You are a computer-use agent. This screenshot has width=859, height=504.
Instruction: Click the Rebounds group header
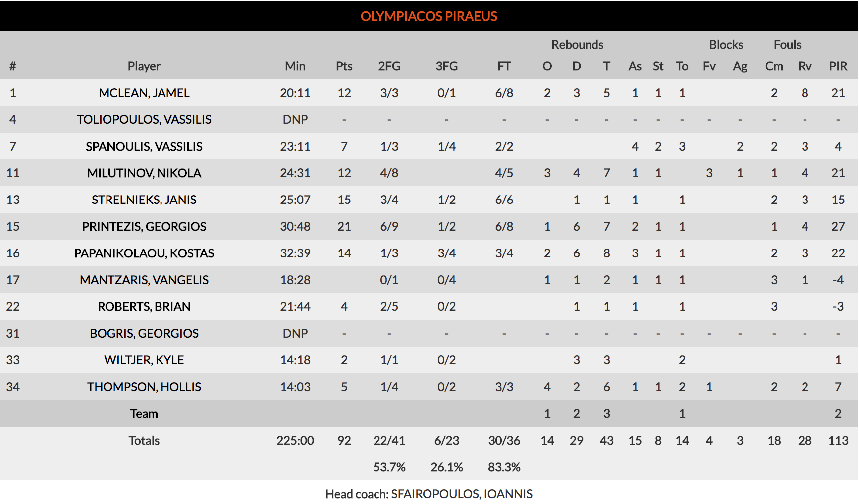[577, 45]
